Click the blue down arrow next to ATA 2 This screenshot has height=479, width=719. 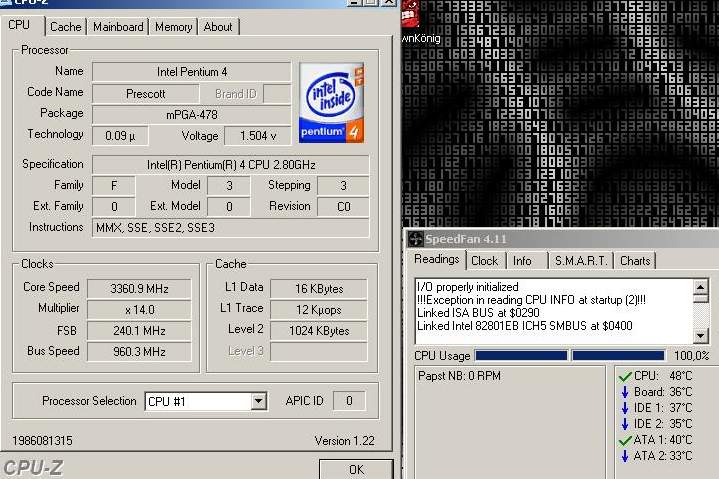click(x=625, y=456)
